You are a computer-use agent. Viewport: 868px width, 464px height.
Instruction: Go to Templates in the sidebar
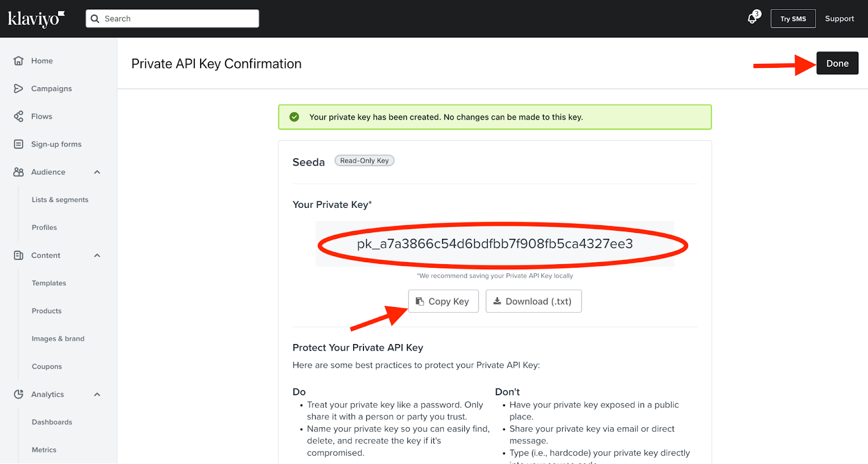point(49,283)
